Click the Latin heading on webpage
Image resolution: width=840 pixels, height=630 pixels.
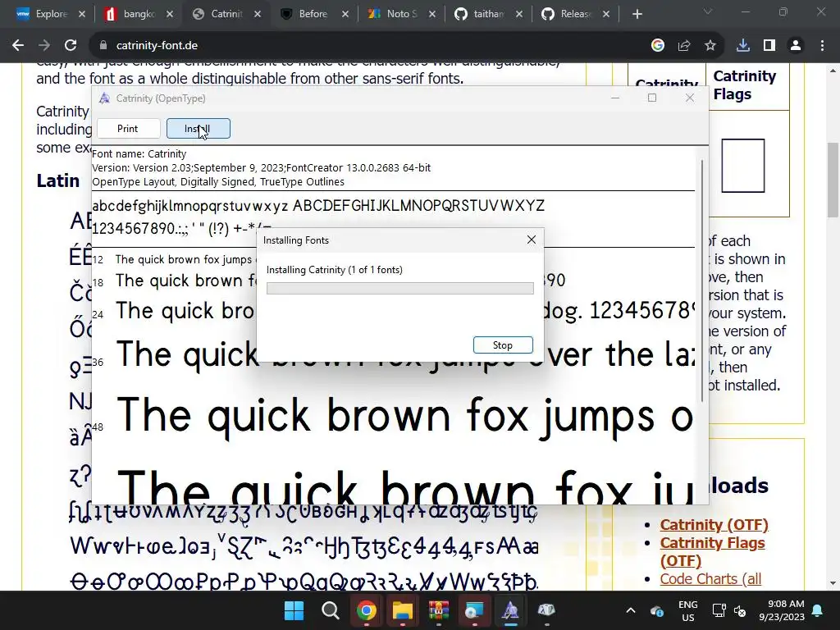pyautogui.click(x=58, y=180)
